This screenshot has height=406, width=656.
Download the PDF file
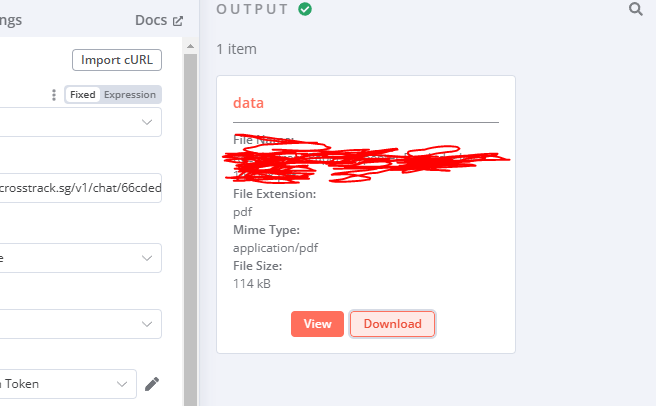coord(392,324)
